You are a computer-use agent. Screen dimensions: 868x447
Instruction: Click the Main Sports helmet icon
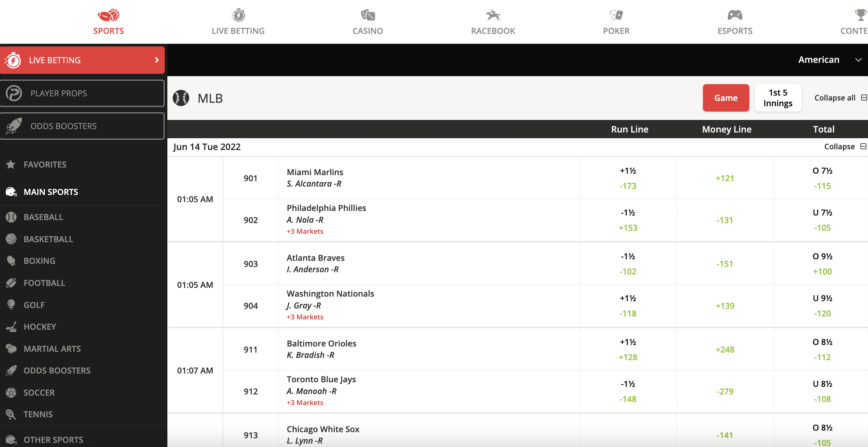coord(11,192)
